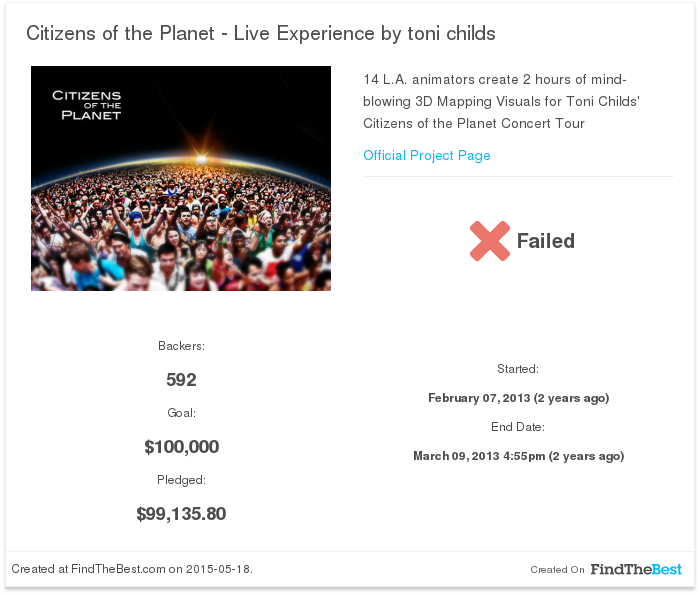Click the 'Created at FindTheBest.com' footer text
The image size is (700, 595).
132,569
